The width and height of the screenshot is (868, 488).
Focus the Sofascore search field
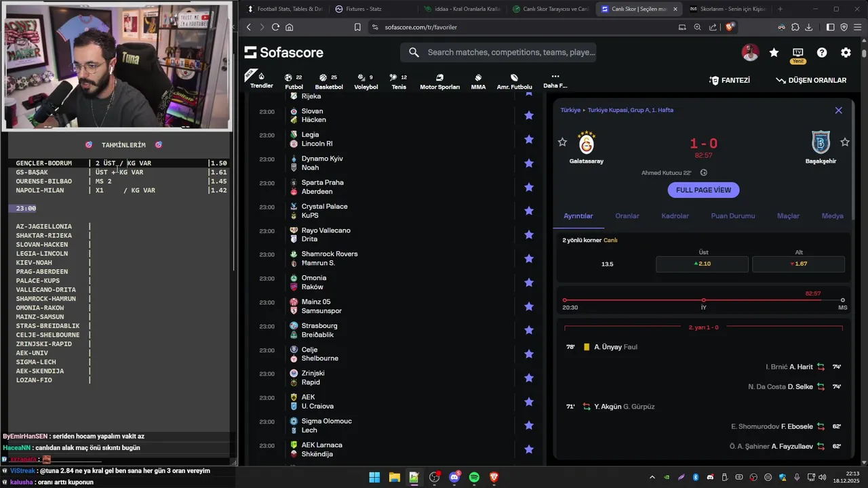tap(498, 52)
